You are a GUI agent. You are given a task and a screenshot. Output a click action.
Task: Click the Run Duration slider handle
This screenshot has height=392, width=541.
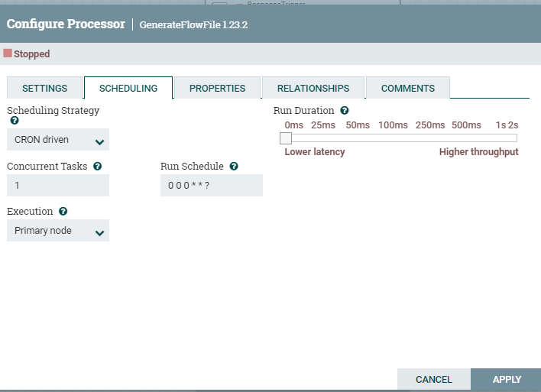[x=285, y=138]
